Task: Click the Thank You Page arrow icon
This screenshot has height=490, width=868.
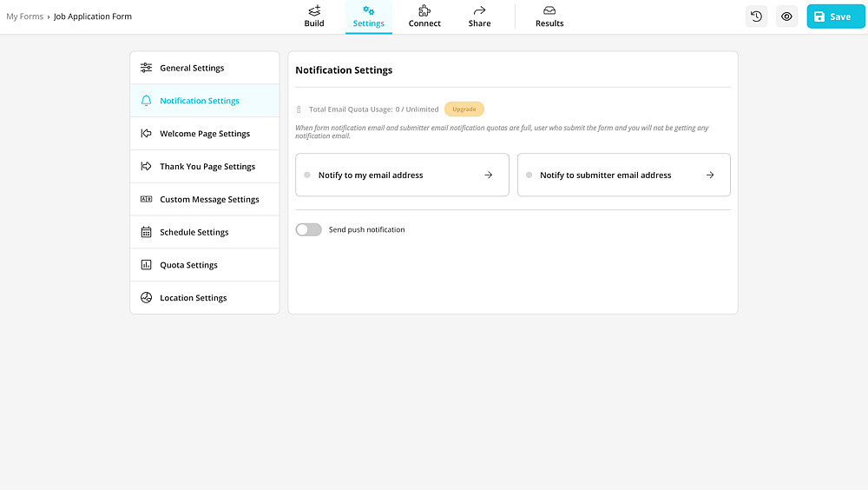Action: click(146, 166)
